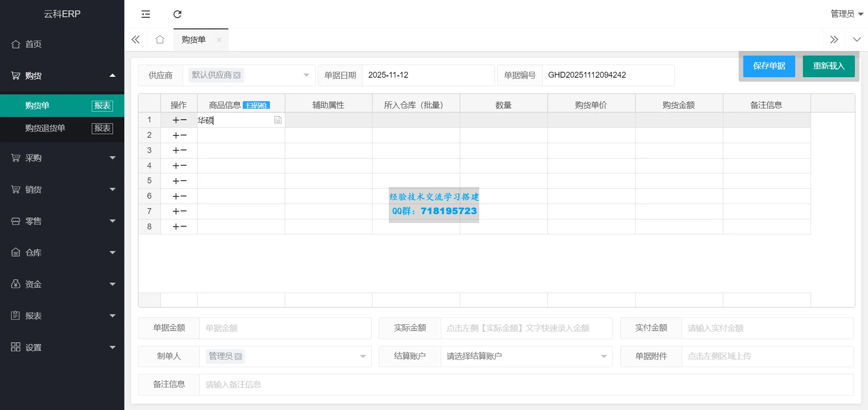The image size is (868, 410).
Task: Click the refresh page icon
Action: (x=177, y=14)
